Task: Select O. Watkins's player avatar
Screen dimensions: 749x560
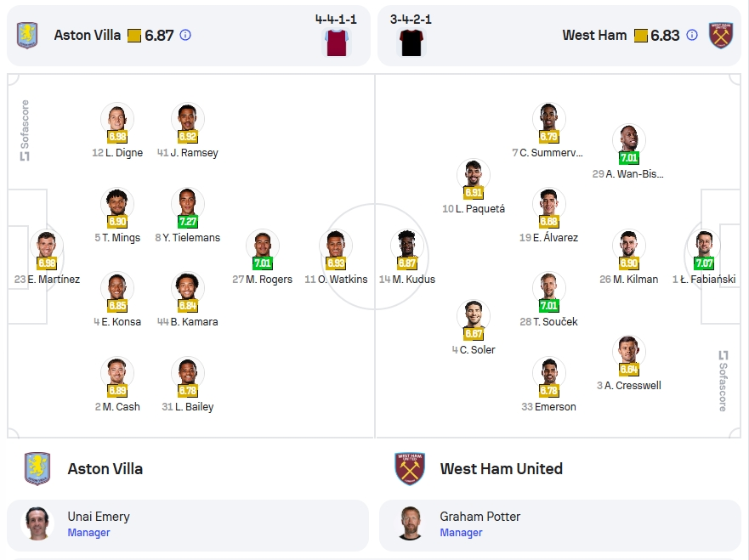Action: (x=336, y=245)
